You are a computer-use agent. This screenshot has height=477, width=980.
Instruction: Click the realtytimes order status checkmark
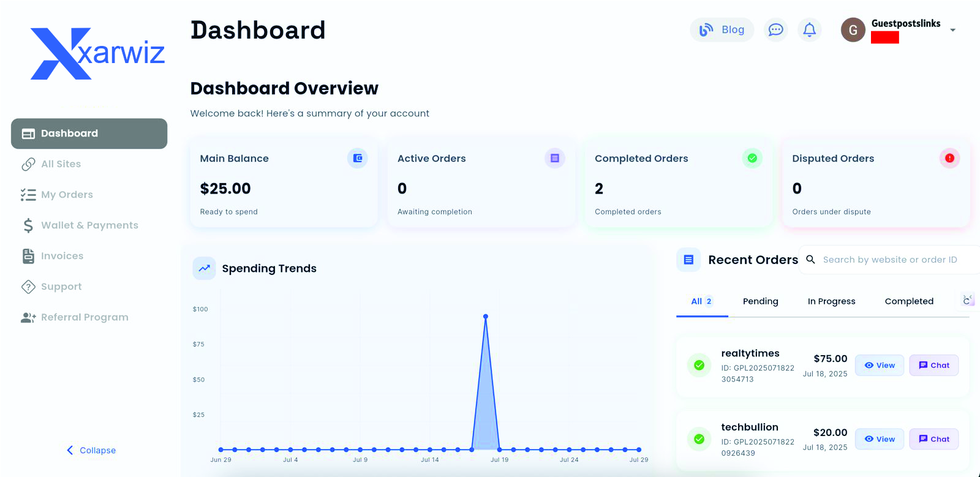pos(699,366)
